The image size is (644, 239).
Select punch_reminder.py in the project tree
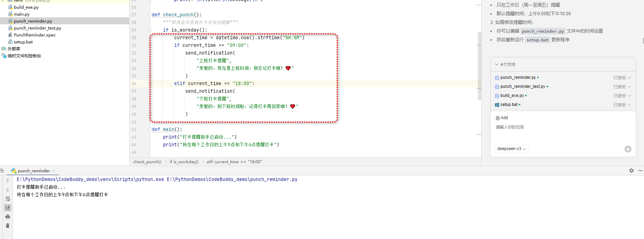coord(33,21)
